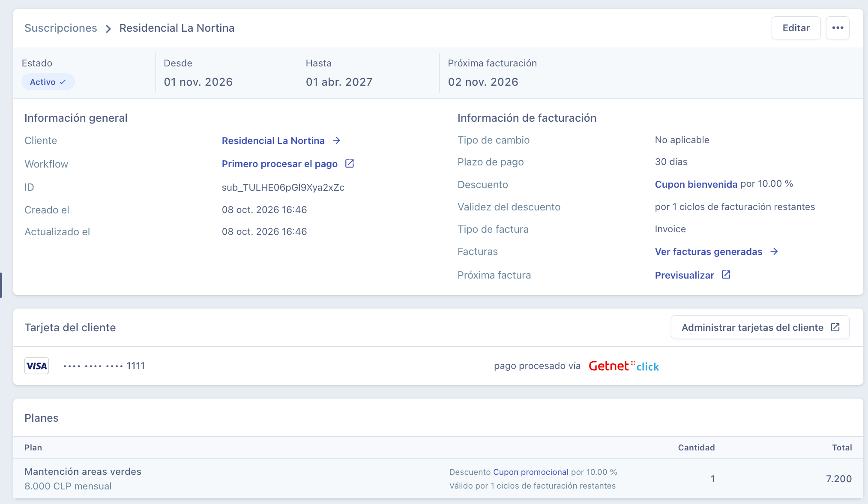
Task: Click Mantención areas verdes plan name
Action: pos(83,471)
